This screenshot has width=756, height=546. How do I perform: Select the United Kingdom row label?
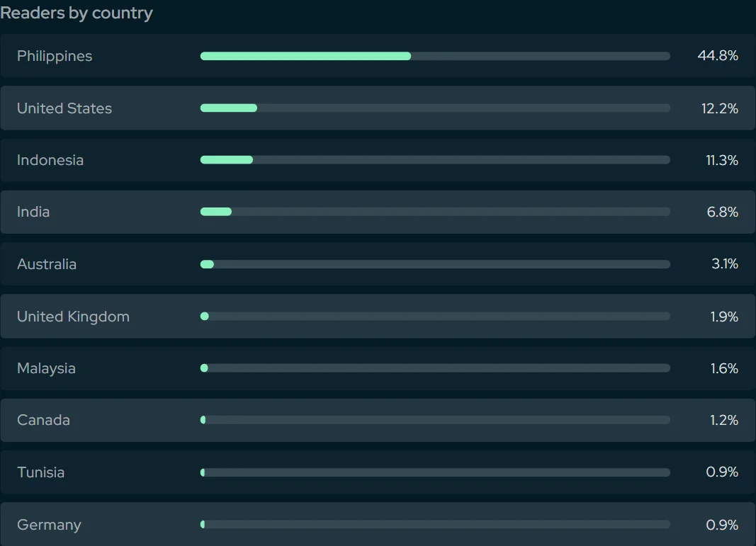[x=73, y=317]
